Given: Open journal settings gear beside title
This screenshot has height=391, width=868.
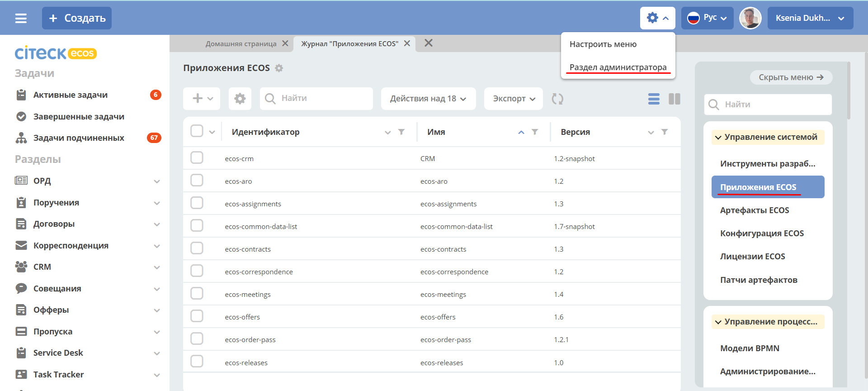Looking at the screenshot, I should (279, 68).
